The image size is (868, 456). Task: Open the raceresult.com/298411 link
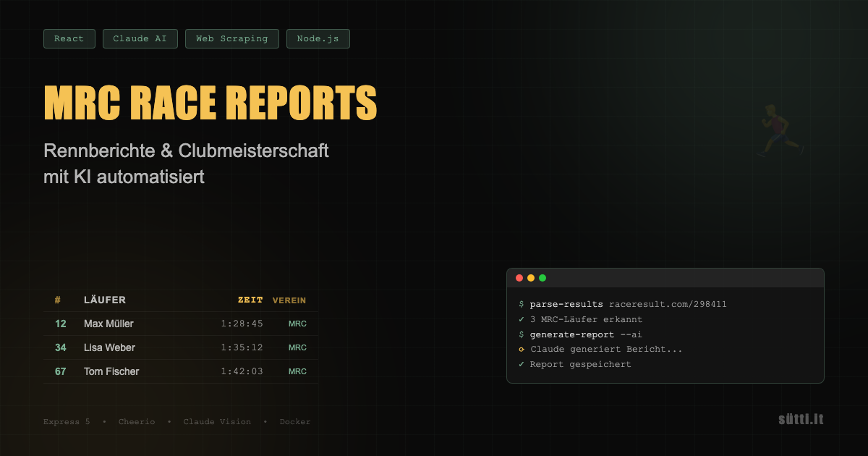click(668, 304)
